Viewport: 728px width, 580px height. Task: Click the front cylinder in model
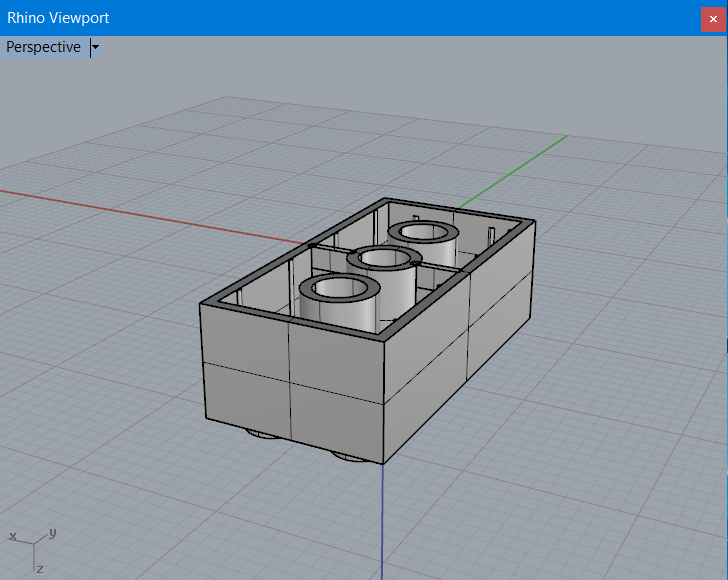[341, 302]
